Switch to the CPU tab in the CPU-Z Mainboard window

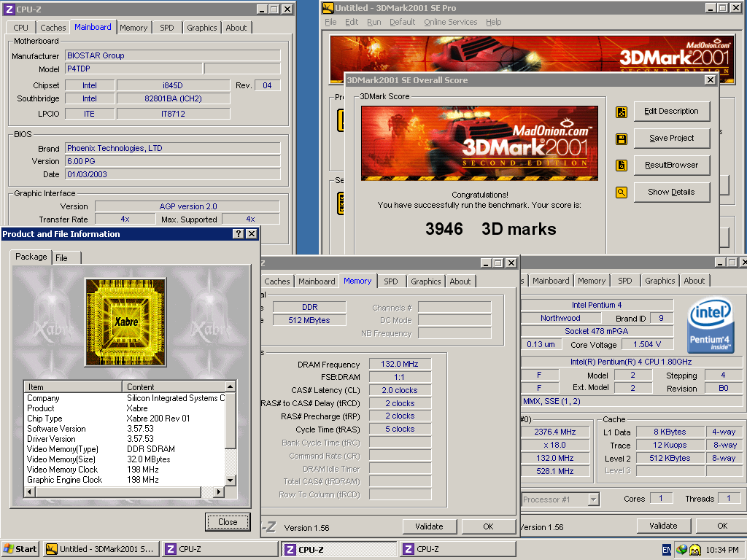coord(20,28)
